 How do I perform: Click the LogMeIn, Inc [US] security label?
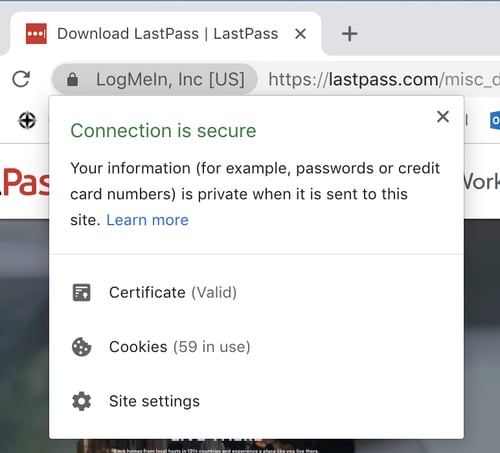click(170, 79)
